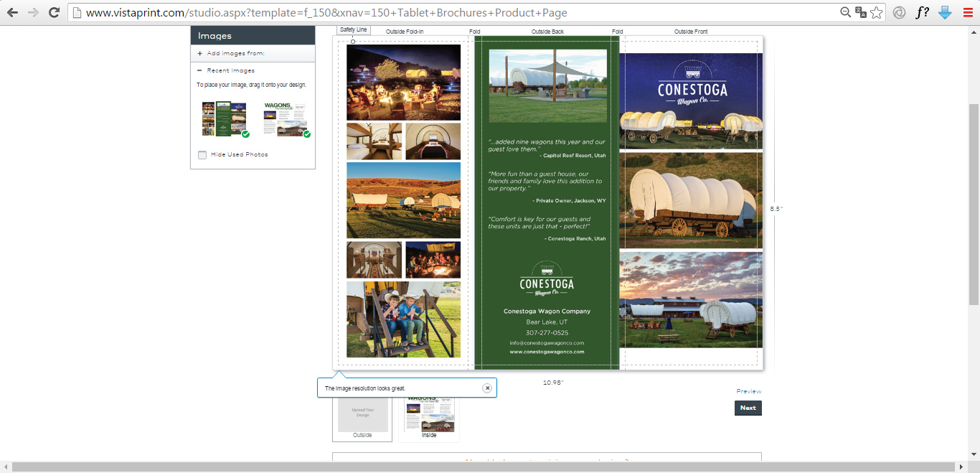980x473 pixels.
Task: Click the zoom magnifier icon in the address bar
Action: pyautogui.click(x=844, y=12)
